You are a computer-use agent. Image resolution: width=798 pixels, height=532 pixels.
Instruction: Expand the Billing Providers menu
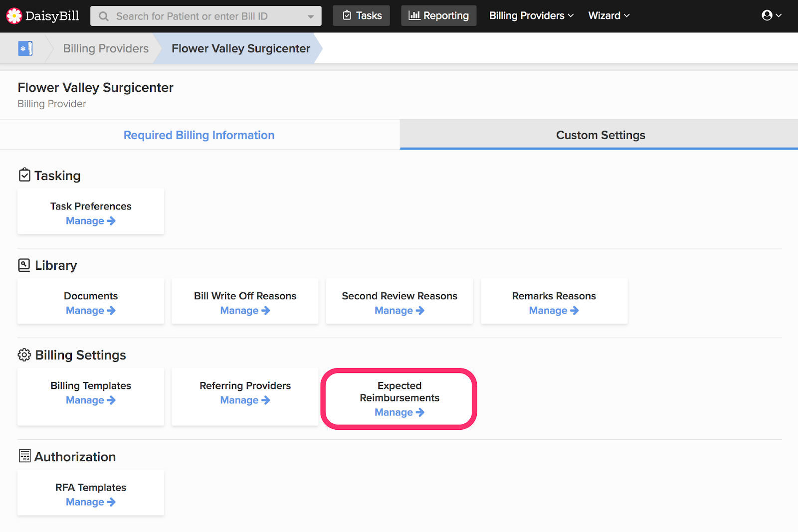531,15
